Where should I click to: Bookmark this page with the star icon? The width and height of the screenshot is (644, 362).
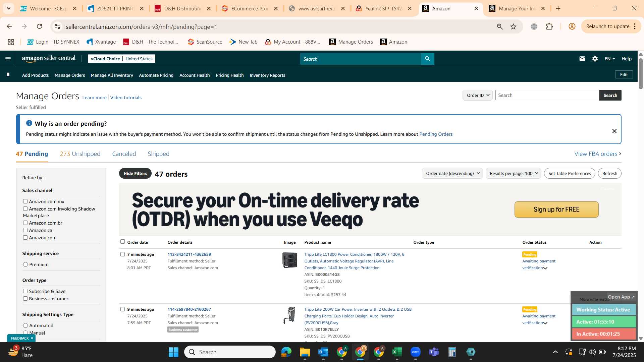(x=513, y=26)
